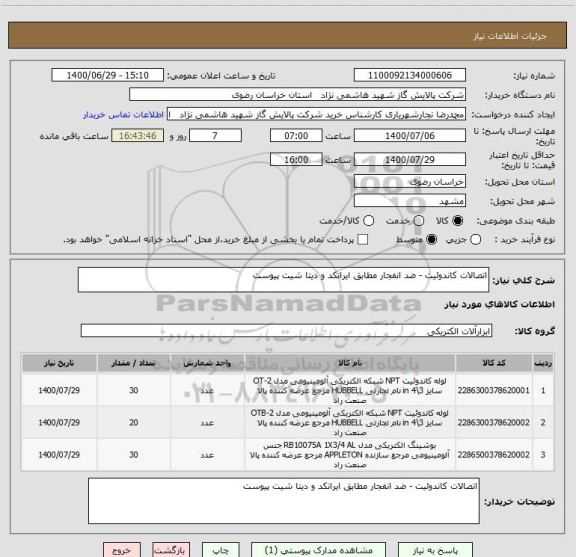Click the گروه کالا field ابزارآلات الکتریکی

[x=286, y=331]
